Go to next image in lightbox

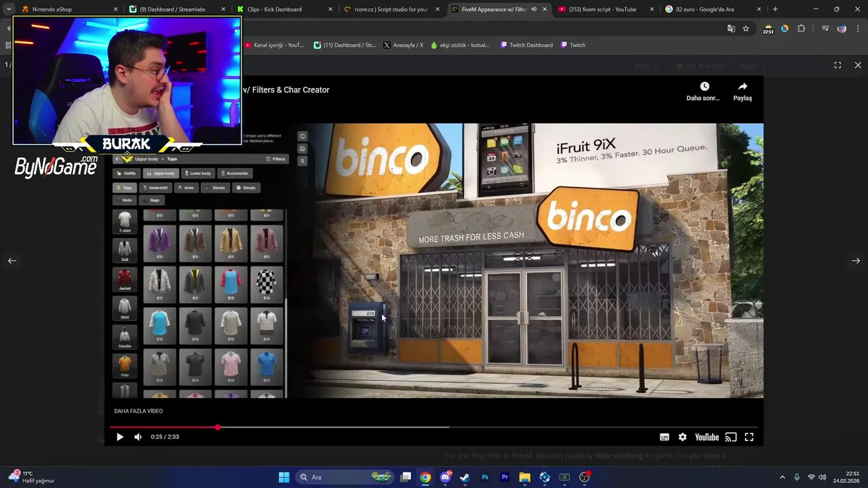click(x=856, y=261)
